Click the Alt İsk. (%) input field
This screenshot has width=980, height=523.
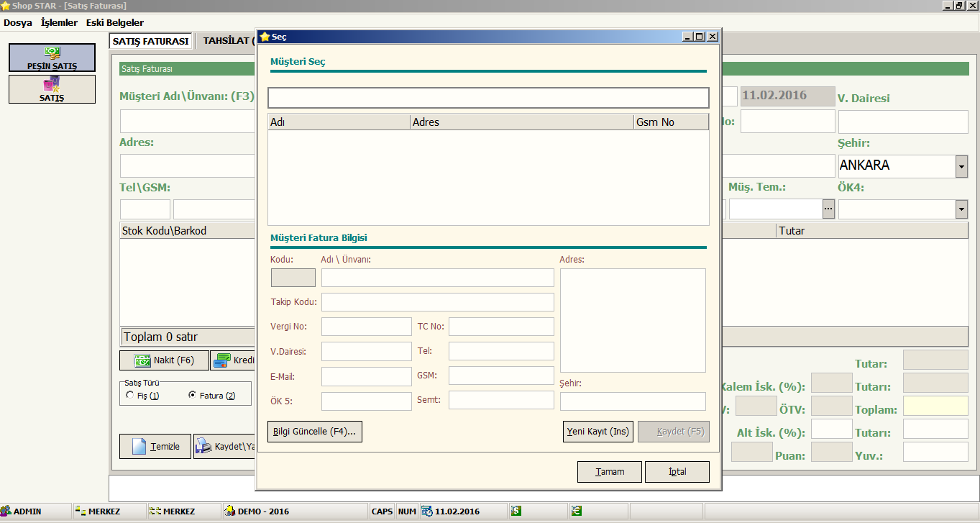[832, 429]
